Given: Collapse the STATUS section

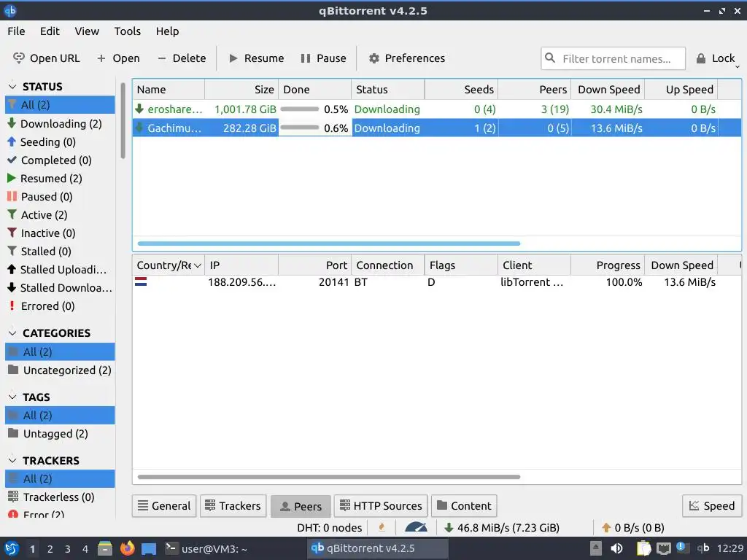Looking at the screenshot, I should (13, 86).
